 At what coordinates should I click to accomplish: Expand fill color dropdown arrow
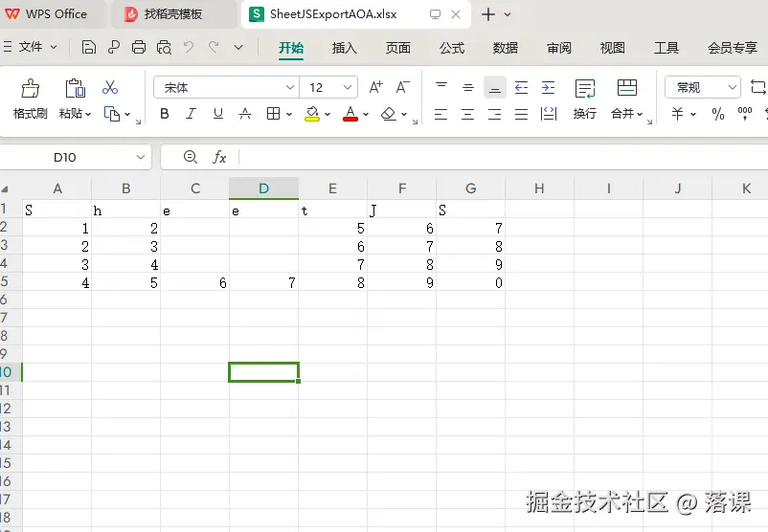(328, 115)
